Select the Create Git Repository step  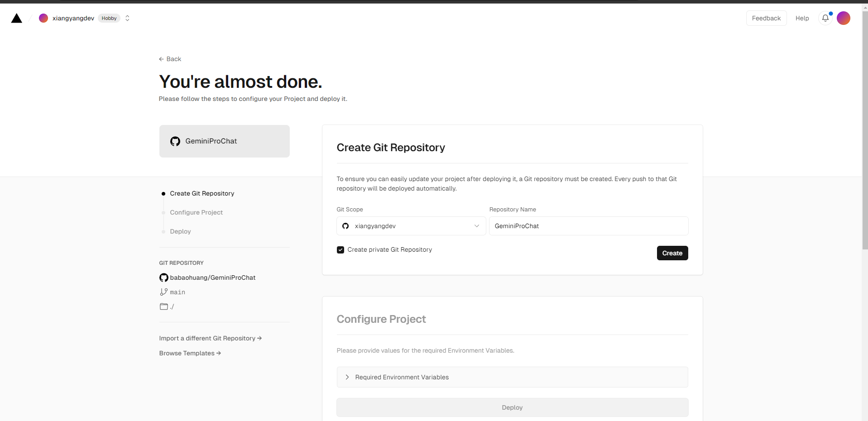(x=202, y=193)
